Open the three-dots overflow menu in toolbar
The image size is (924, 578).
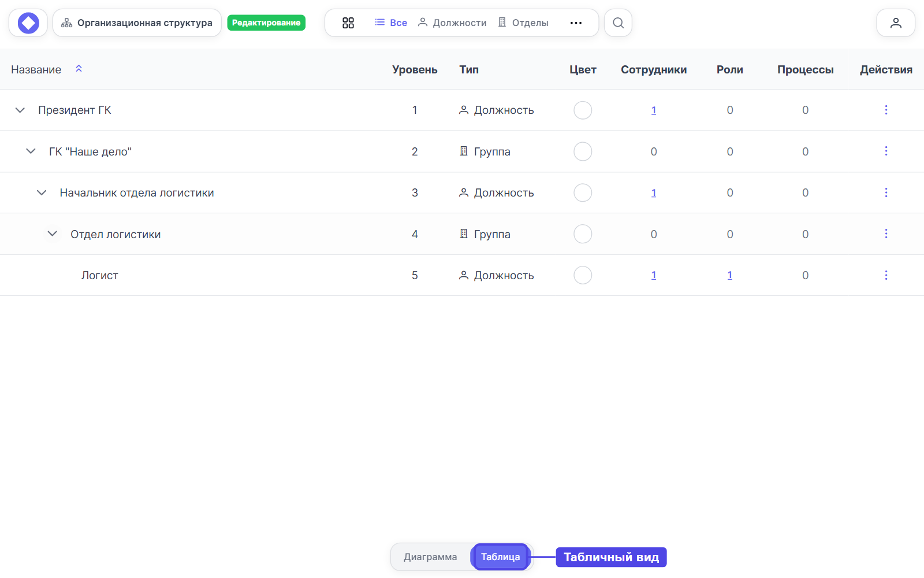(576, 23)
